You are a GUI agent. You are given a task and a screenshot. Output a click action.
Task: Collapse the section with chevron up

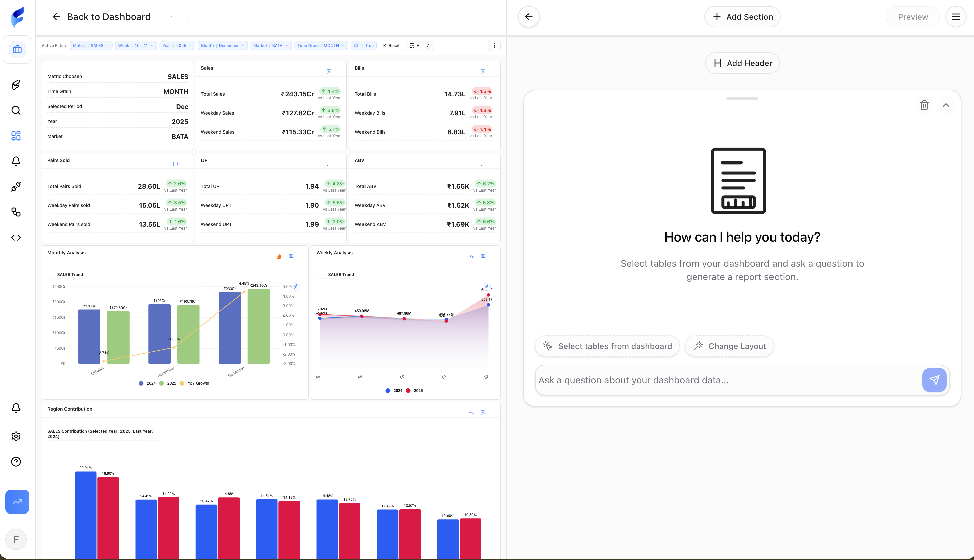(946, 105)
